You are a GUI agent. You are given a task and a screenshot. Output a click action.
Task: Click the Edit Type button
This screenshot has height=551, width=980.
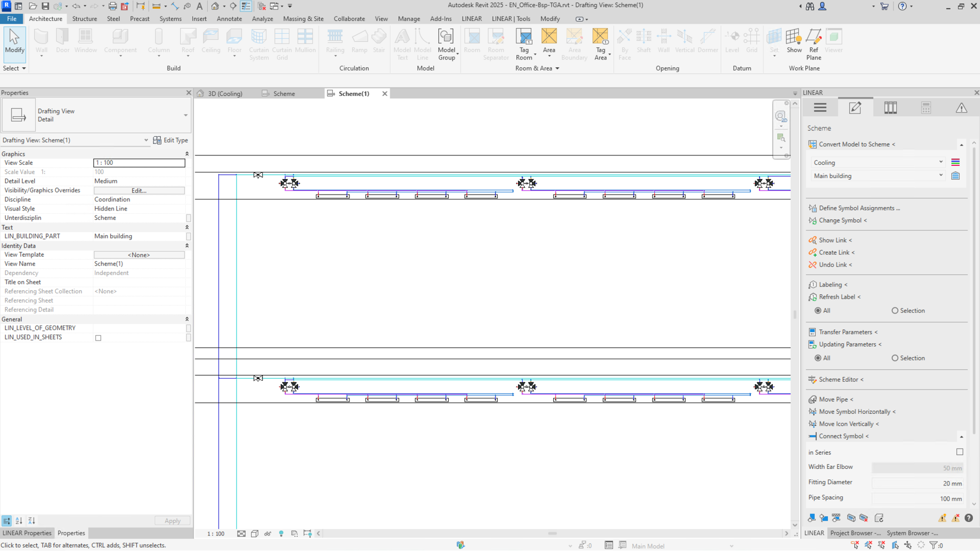tap(170, 141)
